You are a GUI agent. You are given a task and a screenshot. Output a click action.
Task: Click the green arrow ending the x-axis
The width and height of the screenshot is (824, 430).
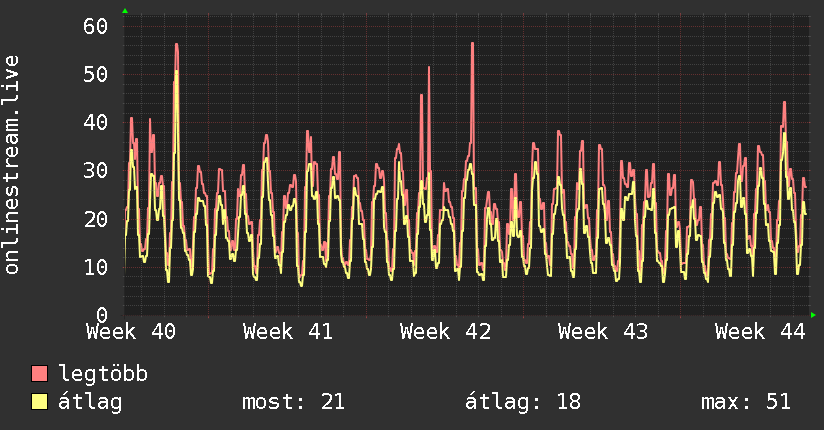(x=813, y=315)
